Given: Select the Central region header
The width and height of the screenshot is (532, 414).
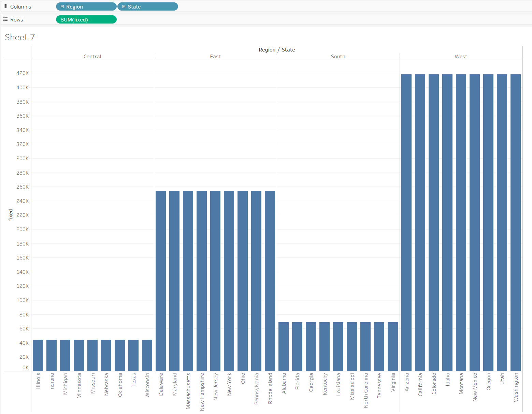Looking at the screenshot, I should pyautogui.click(x=92, y=57).
